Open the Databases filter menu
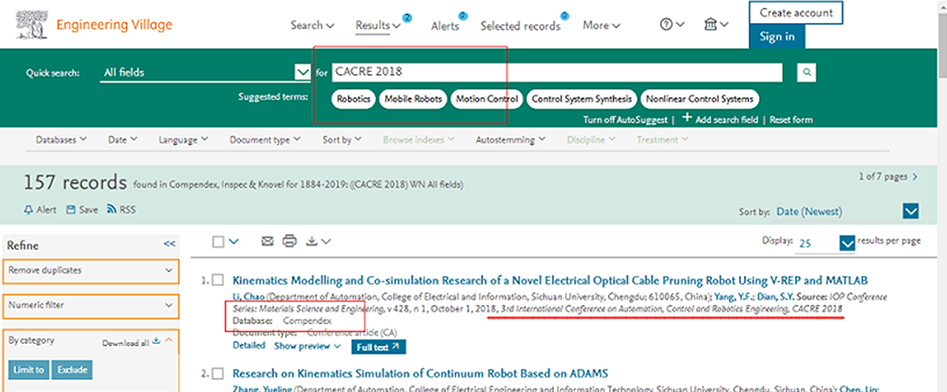The height and width of the screenshot is (392, 947). [x=61, y=140]
